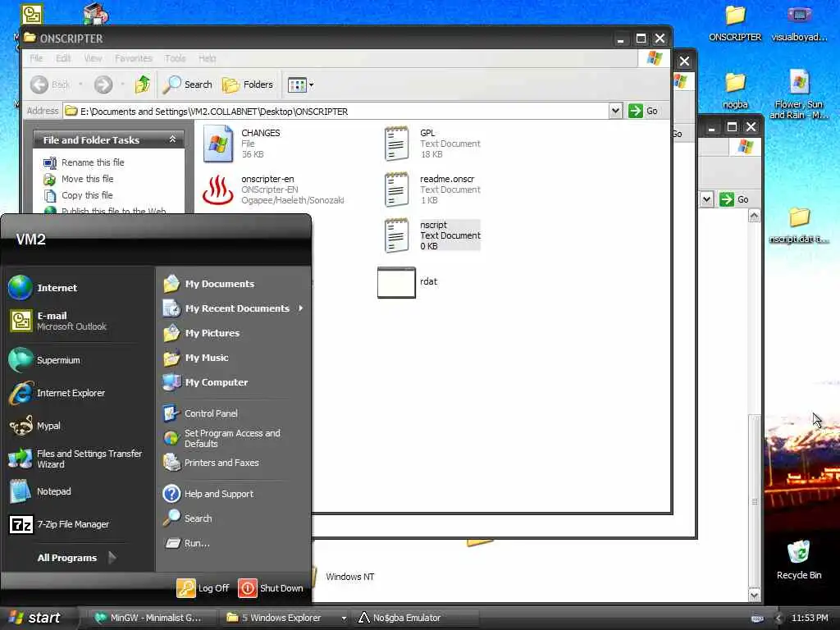Open the View menu
The height and width of the screenshot is (630, 840).
(93, 58)
